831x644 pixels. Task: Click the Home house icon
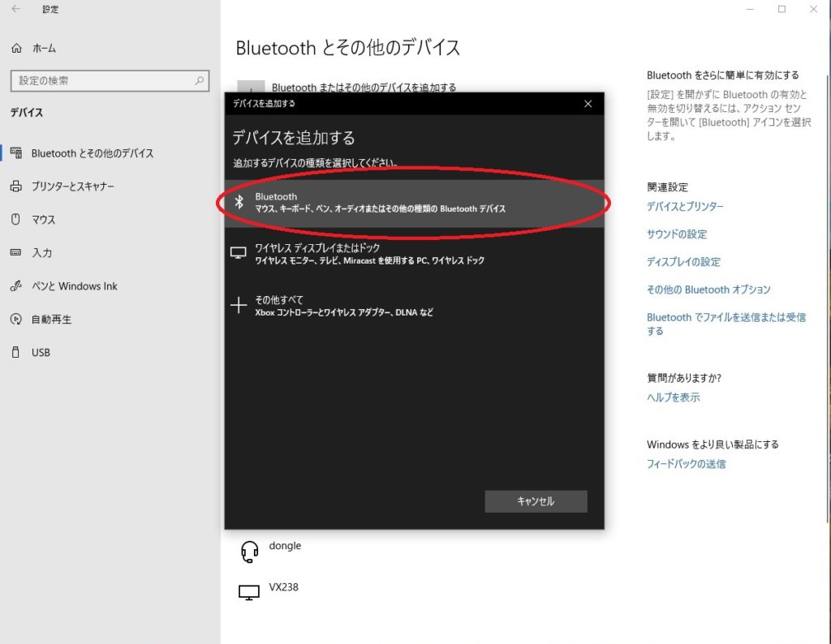16,48
